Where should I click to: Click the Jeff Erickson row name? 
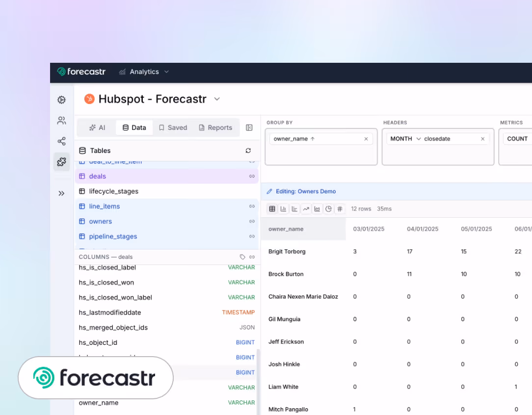(286, 342)
